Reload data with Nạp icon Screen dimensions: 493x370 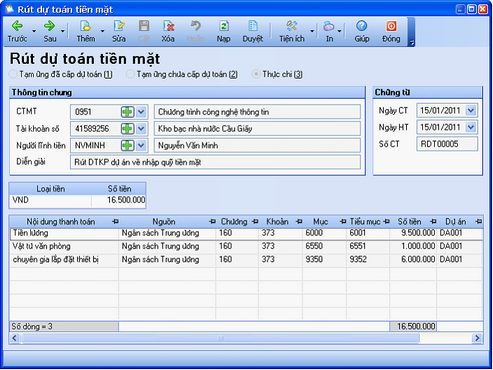223,26
